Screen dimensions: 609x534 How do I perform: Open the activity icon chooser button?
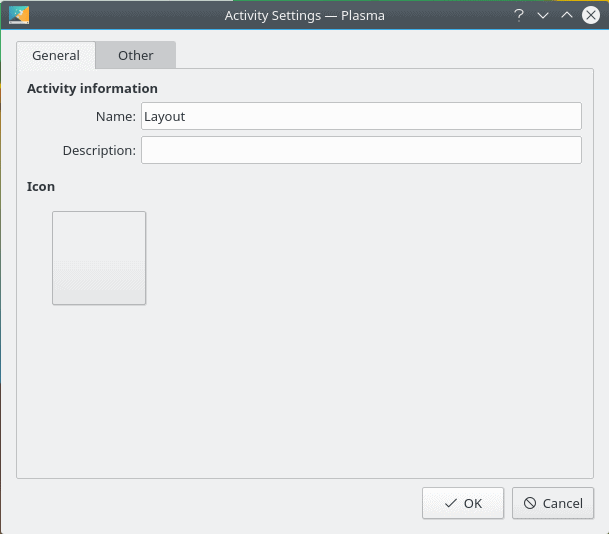[99, 258]
